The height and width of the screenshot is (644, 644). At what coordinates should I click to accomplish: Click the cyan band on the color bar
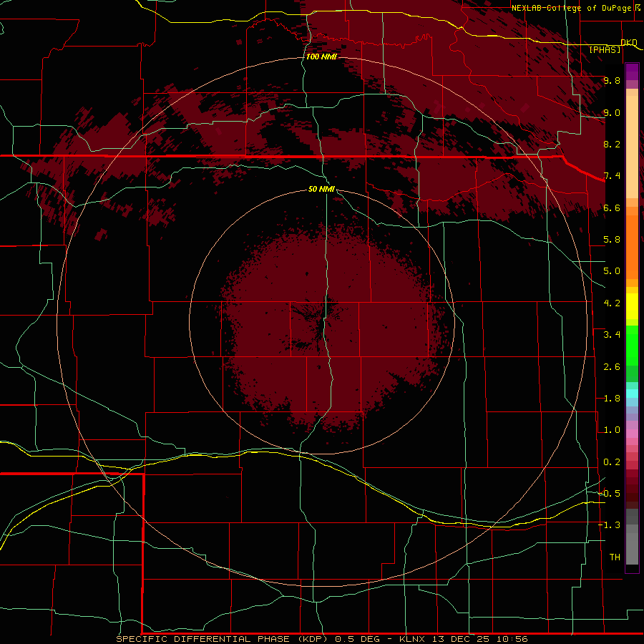pos(632,394)
